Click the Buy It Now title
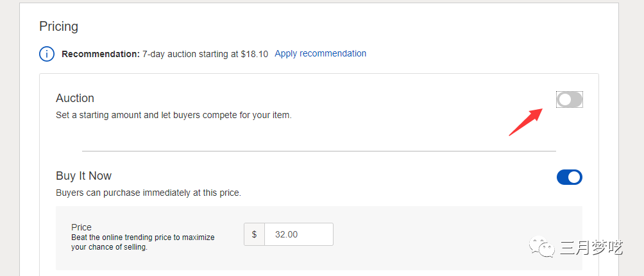The height and width of the screenshot is (276, 644). 83,176
